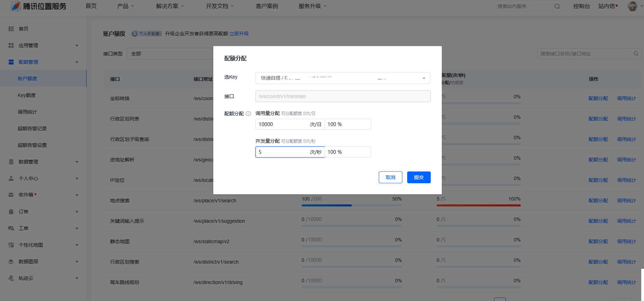
Task: Click the top search magnifier icon
Action: pyautogui.click(x=557, y=6)
